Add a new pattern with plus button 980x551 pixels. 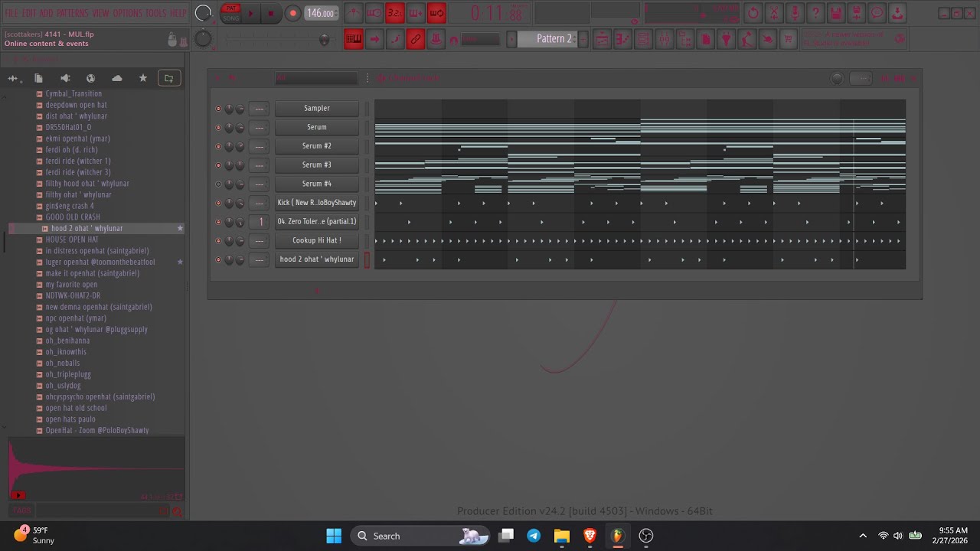click(x=583, y=39)
